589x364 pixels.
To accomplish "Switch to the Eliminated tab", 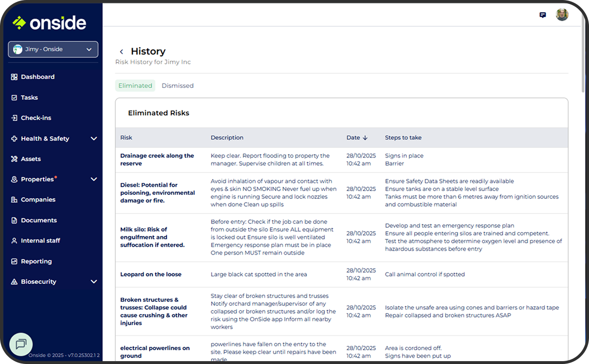I will pos(135,86).
